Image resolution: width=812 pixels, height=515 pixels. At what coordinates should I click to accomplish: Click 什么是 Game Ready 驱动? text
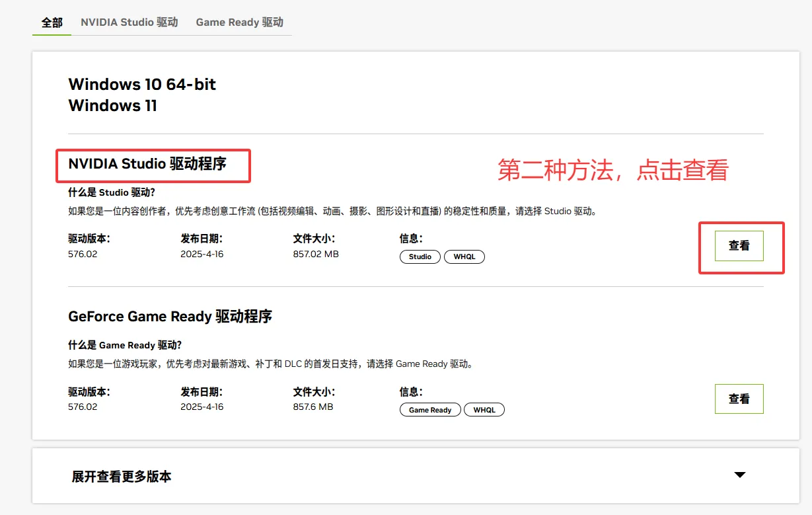coord(125,345)
